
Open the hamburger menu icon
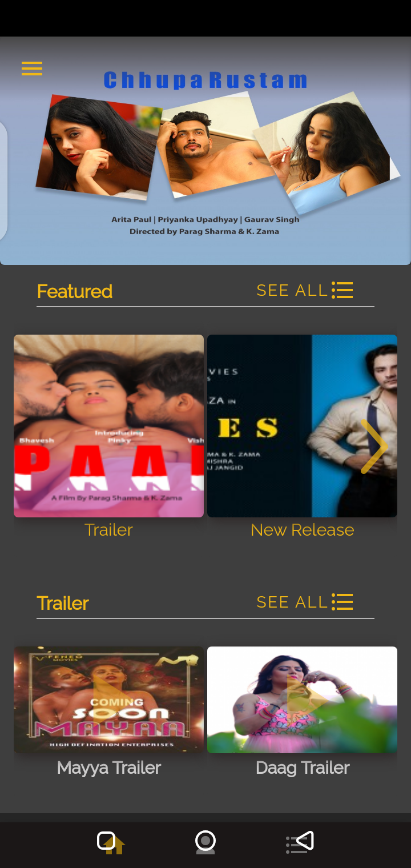tap(32, 69)
